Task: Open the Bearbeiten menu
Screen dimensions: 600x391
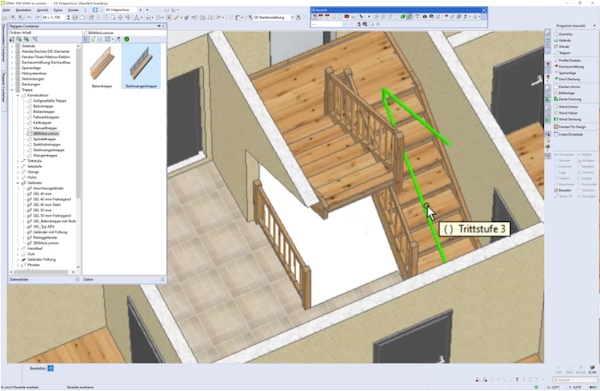Action: 23,10
